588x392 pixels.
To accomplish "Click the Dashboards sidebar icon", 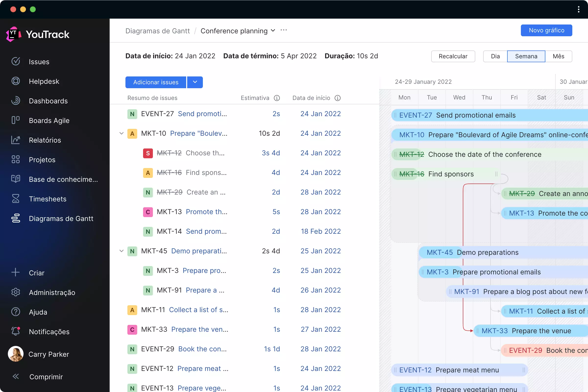I will (16, 101).
